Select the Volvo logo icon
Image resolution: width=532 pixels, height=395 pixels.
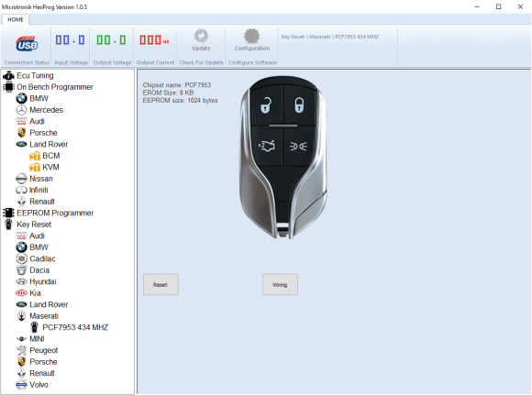click(21, 385)
